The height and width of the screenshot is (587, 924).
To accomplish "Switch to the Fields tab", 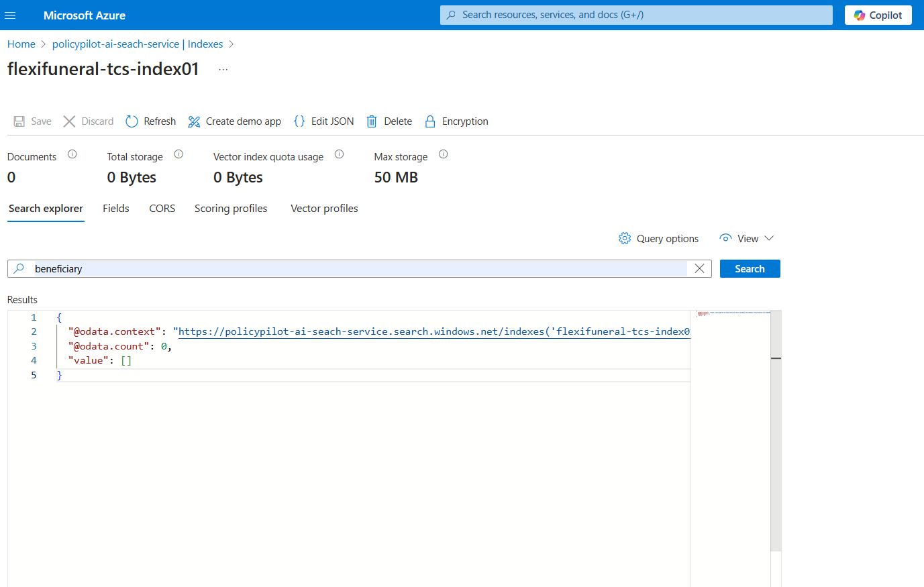I will coord(116,209).
